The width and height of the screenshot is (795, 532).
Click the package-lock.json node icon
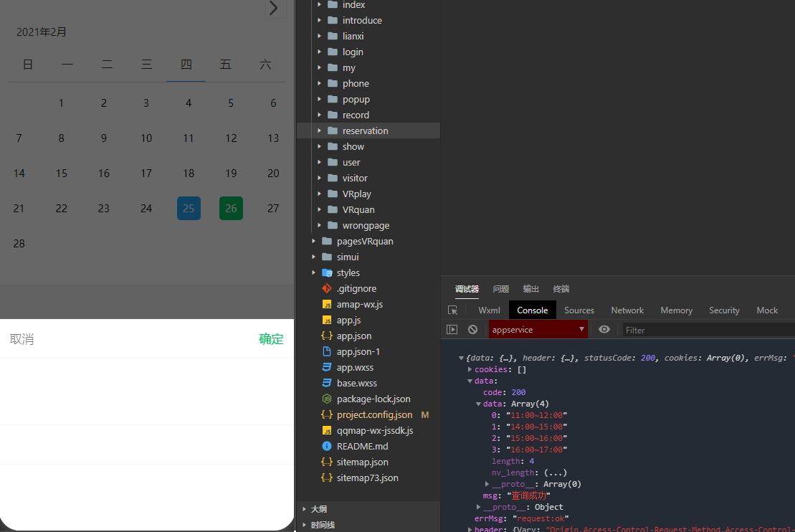[x=327, y=399]
